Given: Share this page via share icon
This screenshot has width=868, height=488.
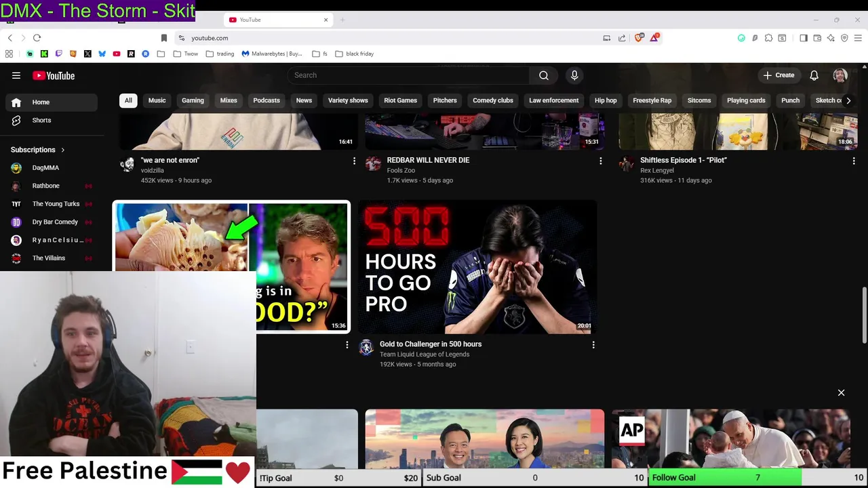Looking at the screenshot, I should click(622, 38).
